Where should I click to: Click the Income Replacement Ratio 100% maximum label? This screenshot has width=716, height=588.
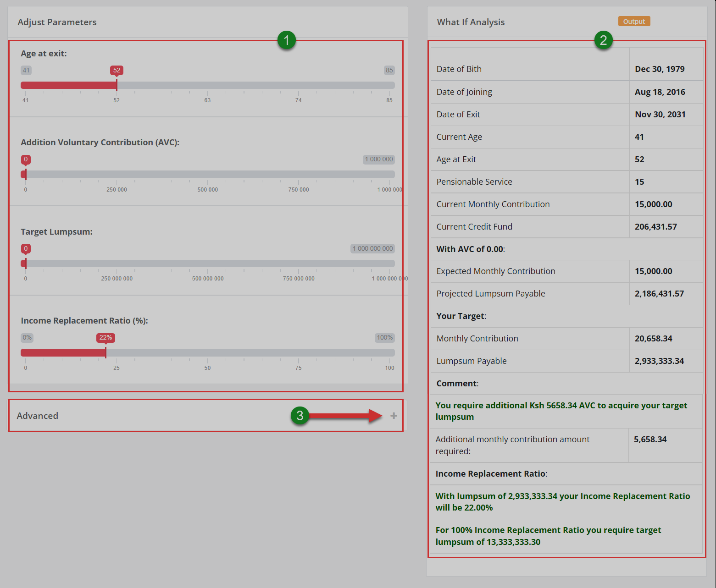click(384, 338)
